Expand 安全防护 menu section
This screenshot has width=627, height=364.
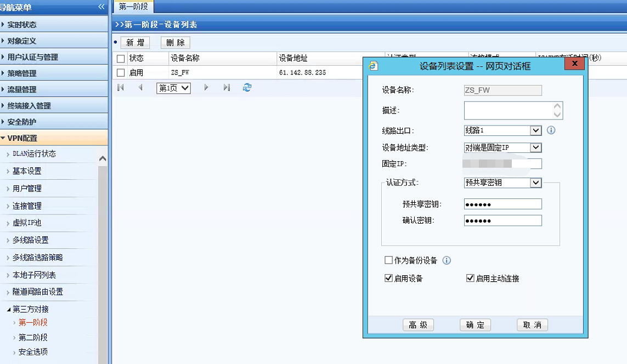tap(54, 122)
